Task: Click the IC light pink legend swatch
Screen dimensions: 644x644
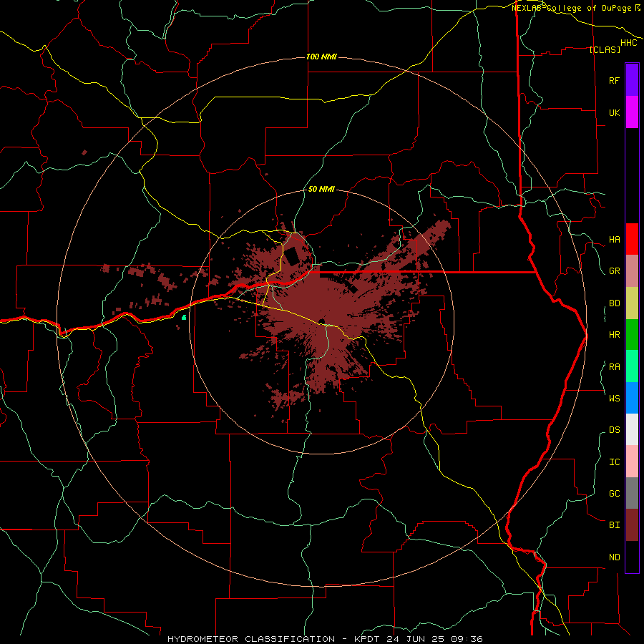Action: coord(632,462)
